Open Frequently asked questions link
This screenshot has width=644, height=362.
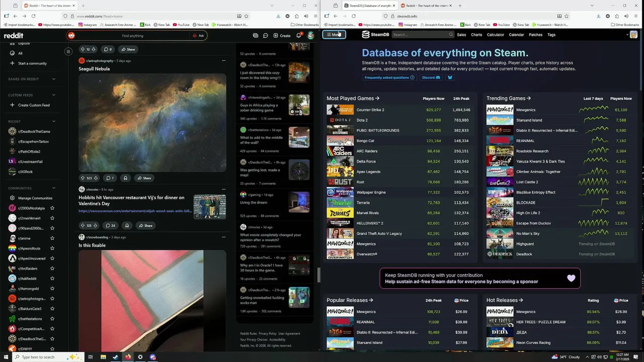389,77
